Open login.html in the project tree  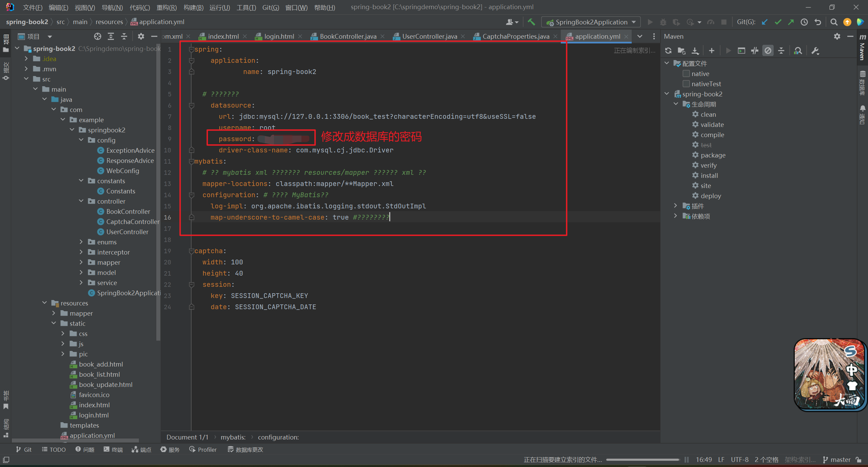[94, 415]
